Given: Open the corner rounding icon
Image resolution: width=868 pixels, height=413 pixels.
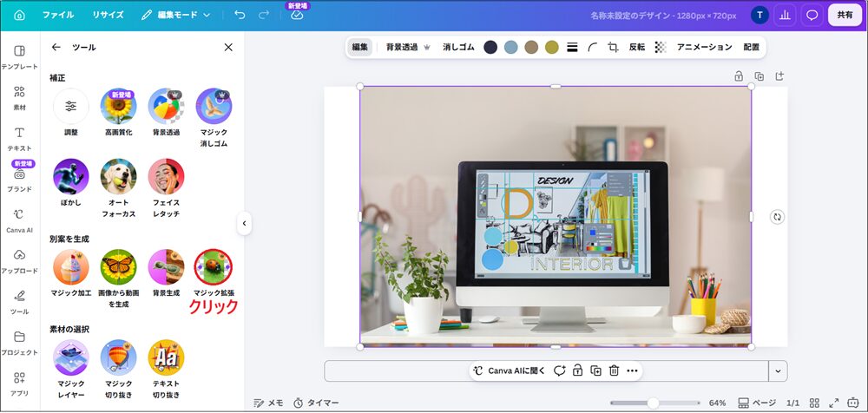Looking at the screenshot, I should pos(592,48).
